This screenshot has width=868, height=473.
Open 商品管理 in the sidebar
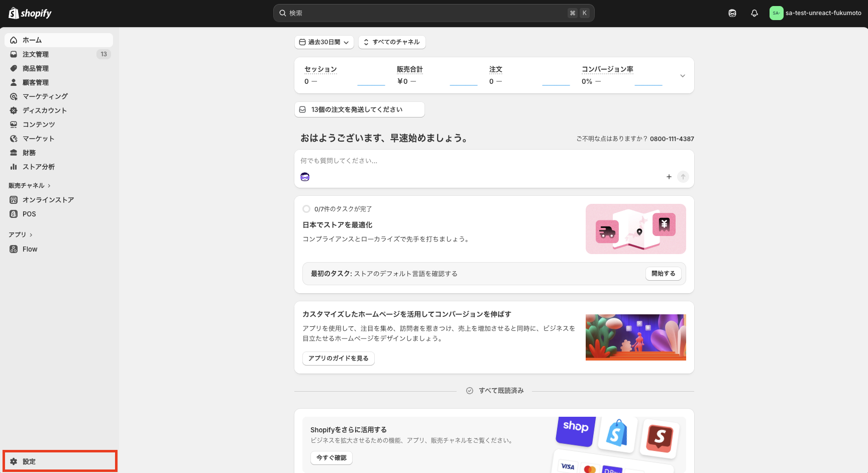click(x=59, y=68)
